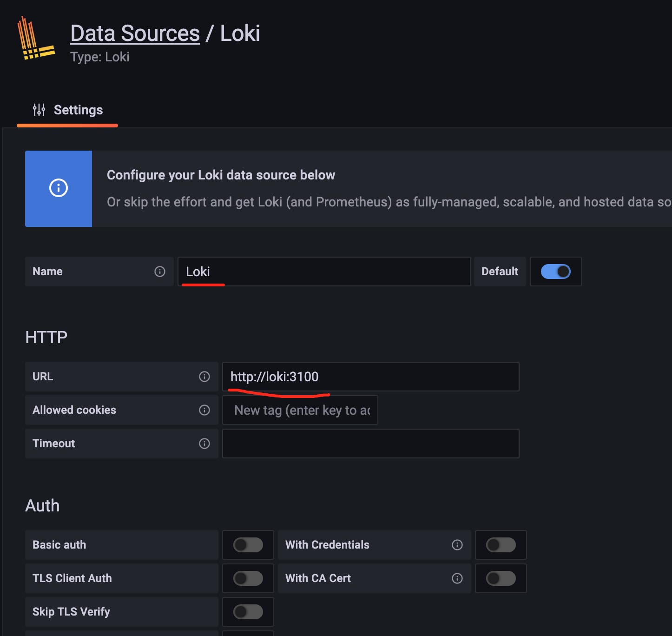Viewport: 672px width, 636px height.
Task: Click the URL field showing http://loki:3100
Action: 370,377
